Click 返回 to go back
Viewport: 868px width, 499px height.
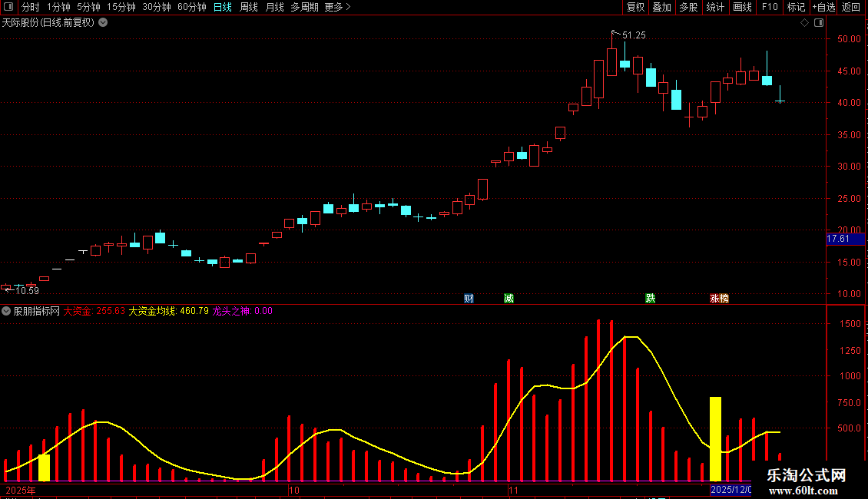click(x=851, y=7)
